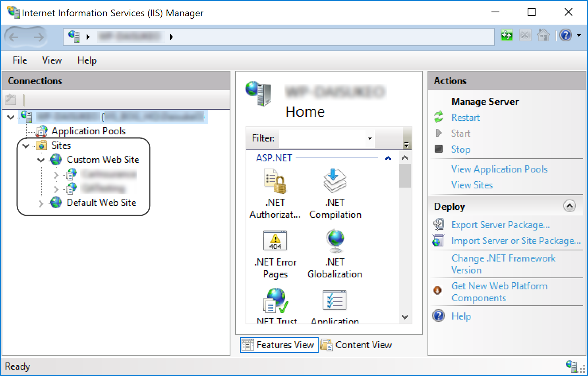The width and height of the screenshot is (588, 376).
Task: Click the blue Help question mark icon in toolbar
Action: click(566, 35)
